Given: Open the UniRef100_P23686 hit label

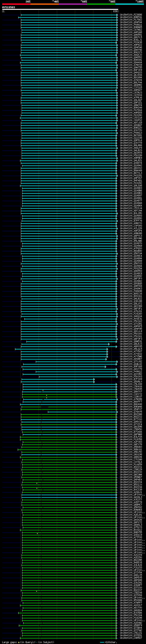Looking at the screenshot, I should click(131, 15).
